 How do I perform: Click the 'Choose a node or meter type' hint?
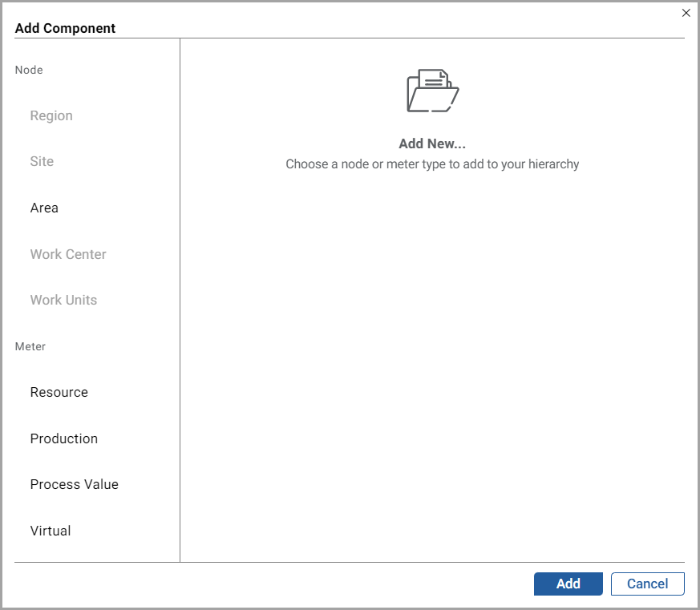click(432, 164)
